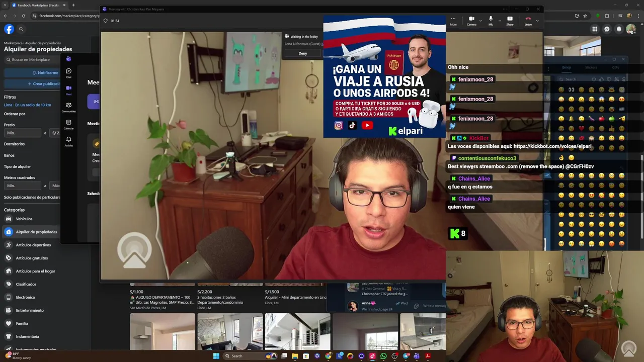Open TikTok app from the taskbar
This screenshot has width=644, height=362.
(372, 356)
